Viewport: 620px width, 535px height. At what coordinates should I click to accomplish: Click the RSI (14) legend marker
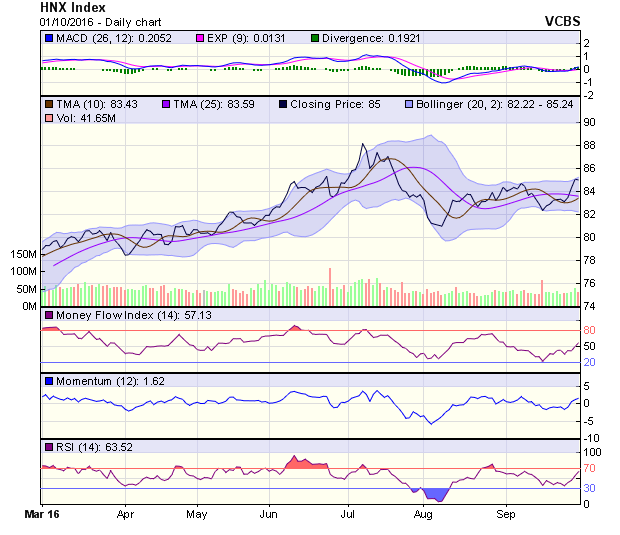coord(48,446)
